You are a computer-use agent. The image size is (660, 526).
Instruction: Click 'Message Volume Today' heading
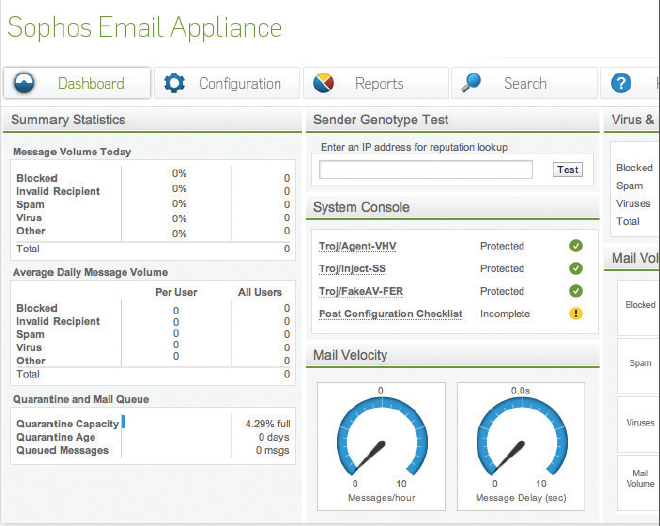click(72, 152)
